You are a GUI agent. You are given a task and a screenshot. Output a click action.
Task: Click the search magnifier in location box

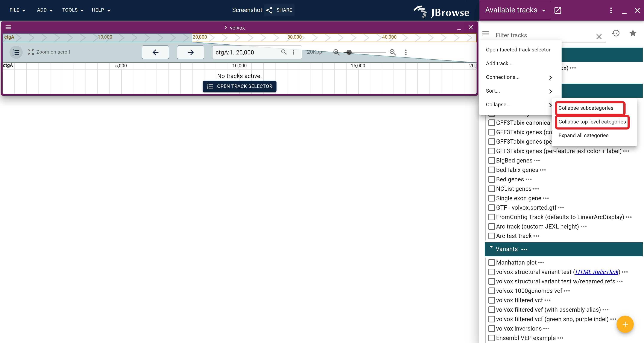pos(284,52)
